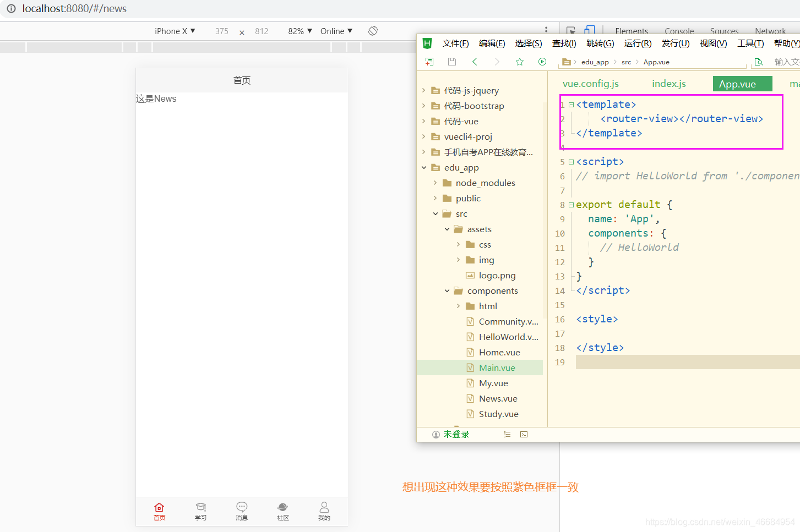Open the Network tab in DevTools
The width and height of the screenshot is (800, 532).
pyautogui.click(x=770, y=31)
